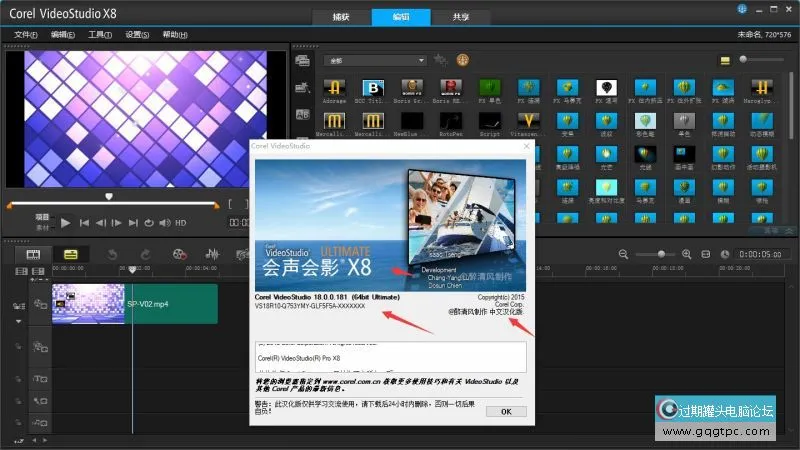Click the timeline zoom slider handle
The image size is (800, 450).
tap(661, 254)
